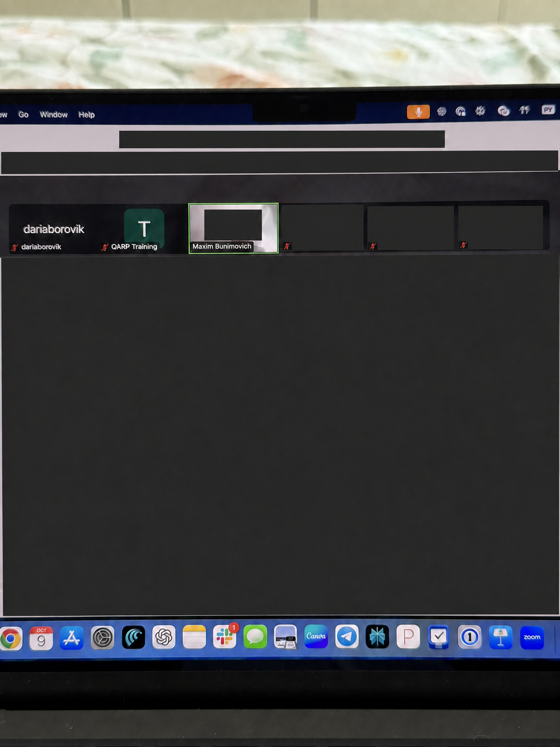This screenshot has width=560, height=747.
Task: Open the Preview app in dock
Action: tap(286, 637)
